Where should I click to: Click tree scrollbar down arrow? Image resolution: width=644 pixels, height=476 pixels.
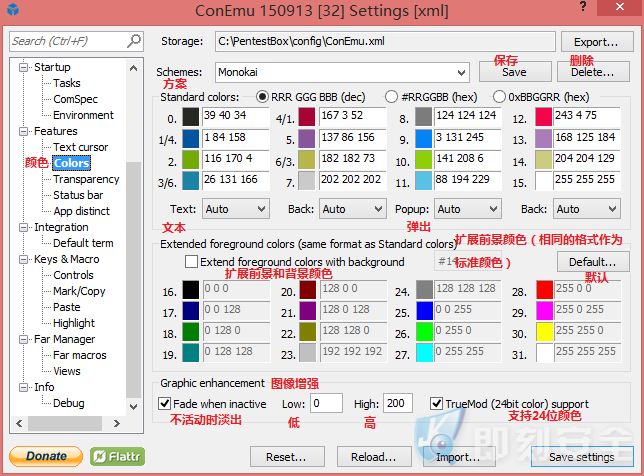click(133, 407)
